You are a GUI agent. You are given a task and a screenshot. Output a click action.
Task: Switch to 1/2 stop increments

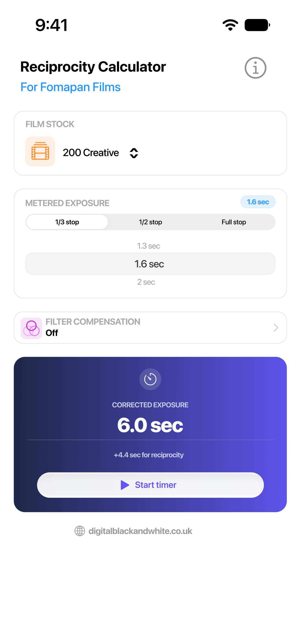click(x=150, y=222)
